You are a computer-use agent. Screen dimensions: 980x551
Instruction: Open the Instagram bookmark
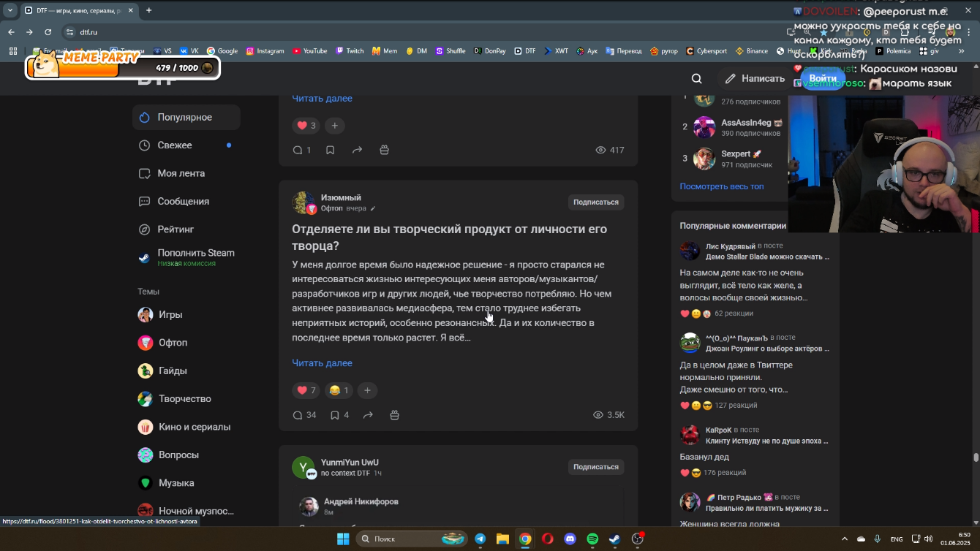pyautogui.click(x=265, y=51)
